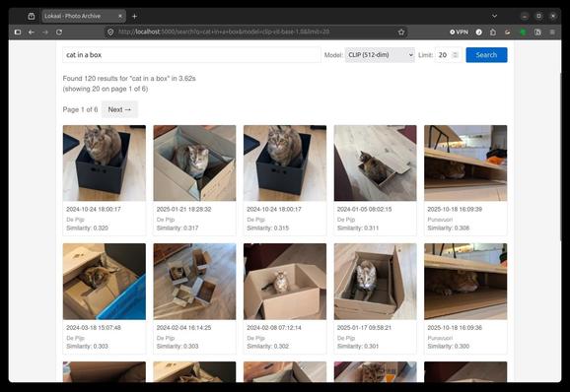The image size is (570, 392).
Task: Go back using the browser back arrow
Action: (x=32, y=33)
